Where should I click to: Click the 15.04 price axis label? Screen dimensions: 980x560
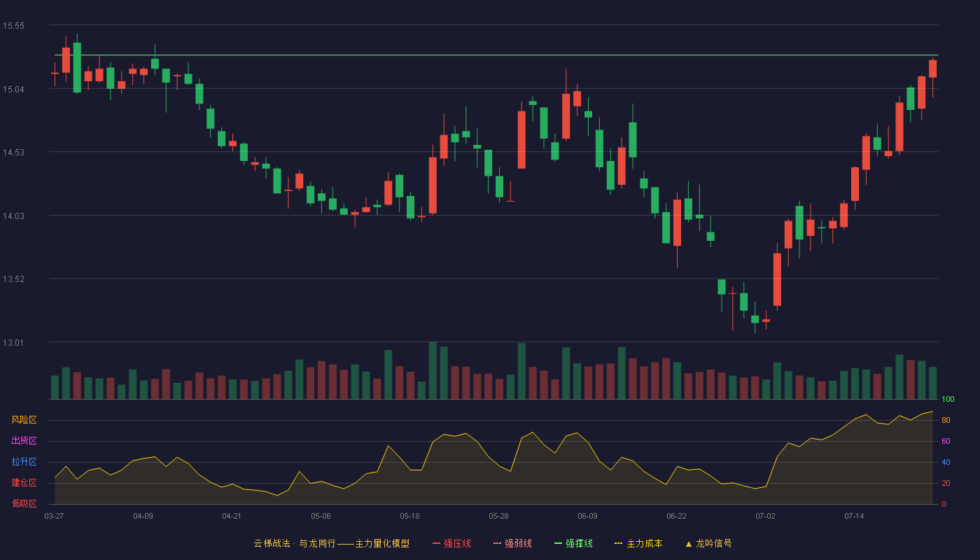[x=13, y=89]
